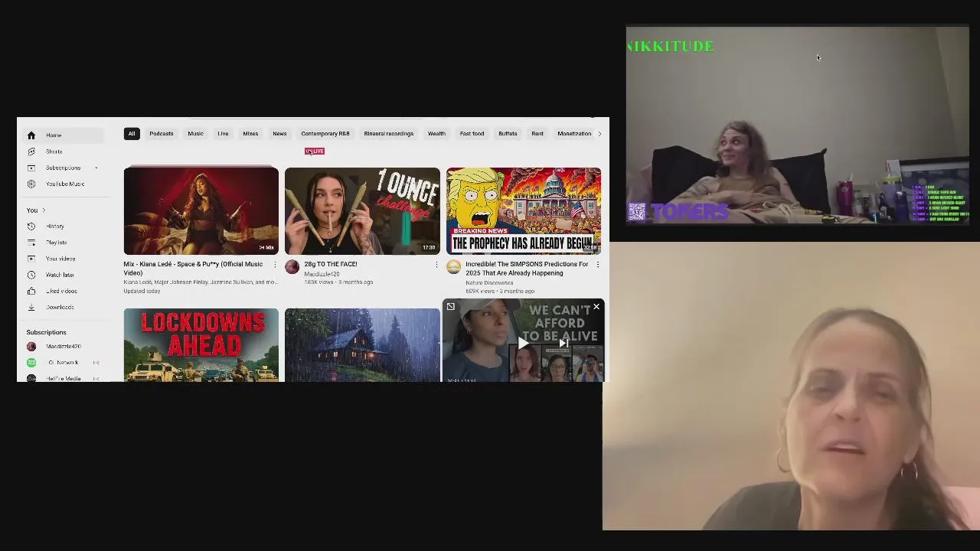The height and width of the screenshot is (551, 980).
Task: Expand the You section chevron
Action: (44, 210)
